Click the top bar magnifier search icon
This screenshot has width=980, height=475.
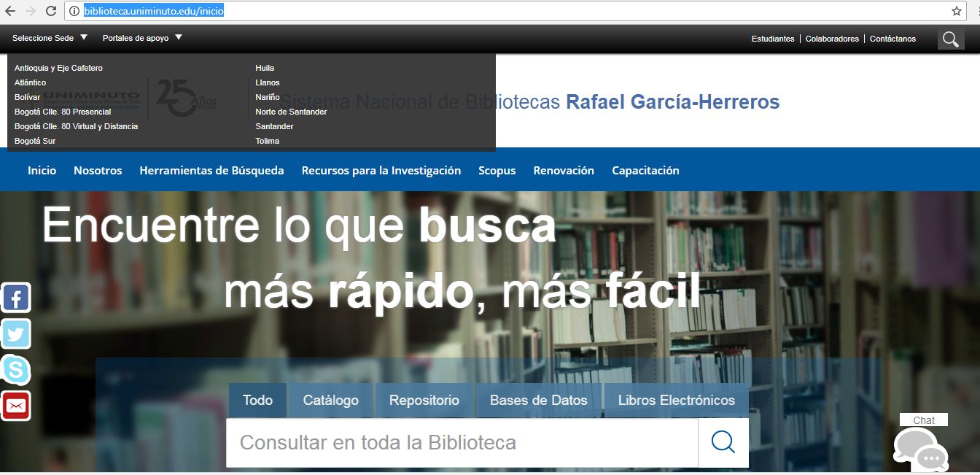pos(951,39)
